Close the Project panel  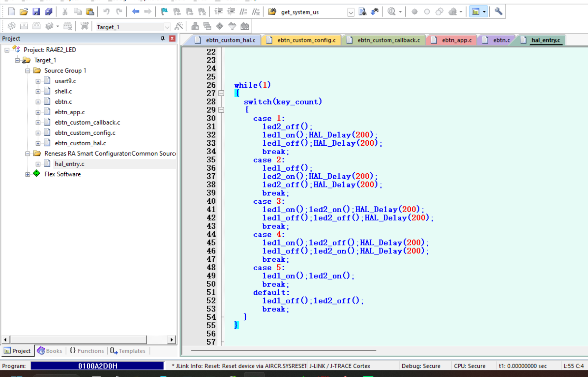tap(172, 38)
